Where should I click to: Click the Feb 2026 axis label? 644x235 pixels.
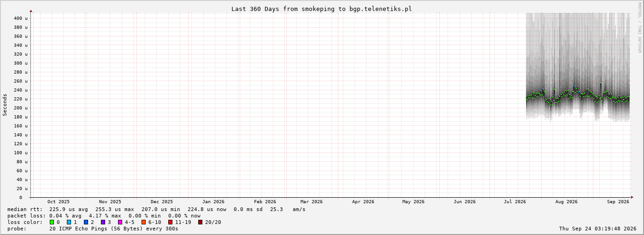[265, 201]
